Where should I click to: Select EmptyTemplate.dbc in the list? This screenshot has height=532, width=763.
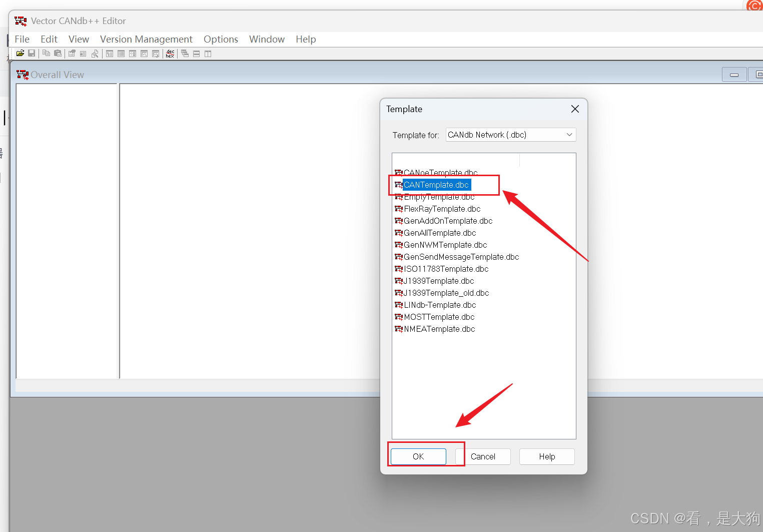[x=439, y=197]
